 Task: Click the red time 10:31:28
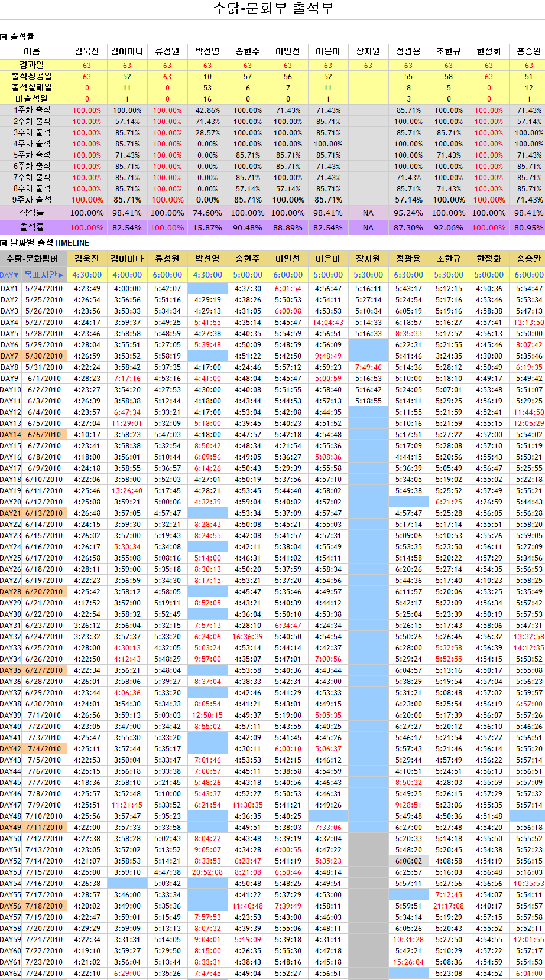(408, 940)
